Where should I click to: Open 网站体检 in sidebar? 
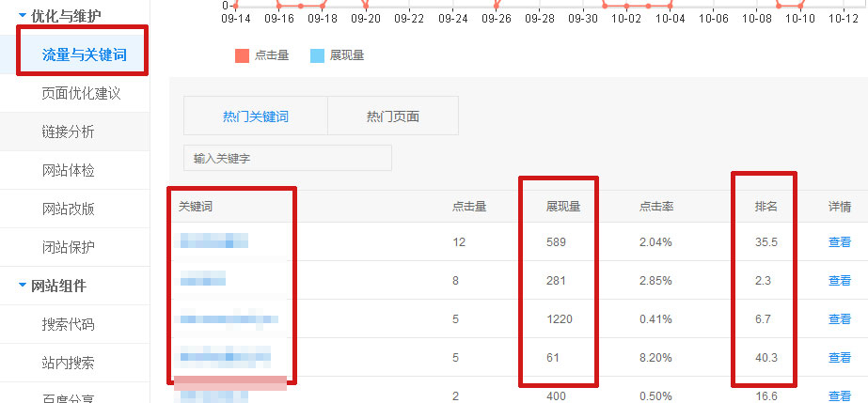pos(68,170)
